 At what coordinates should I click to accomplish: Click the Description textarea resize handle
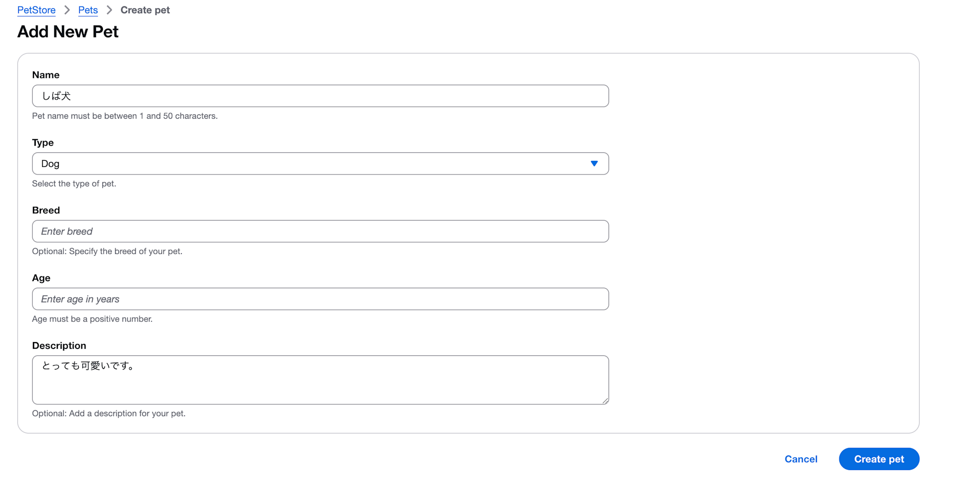pos(605,400)
